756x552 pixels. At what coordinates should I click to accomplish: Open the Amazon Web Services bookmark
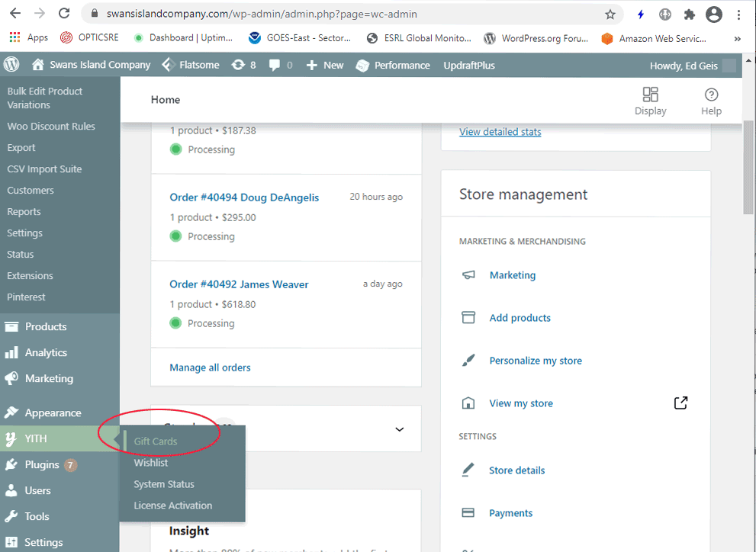(x=654, y=38)
